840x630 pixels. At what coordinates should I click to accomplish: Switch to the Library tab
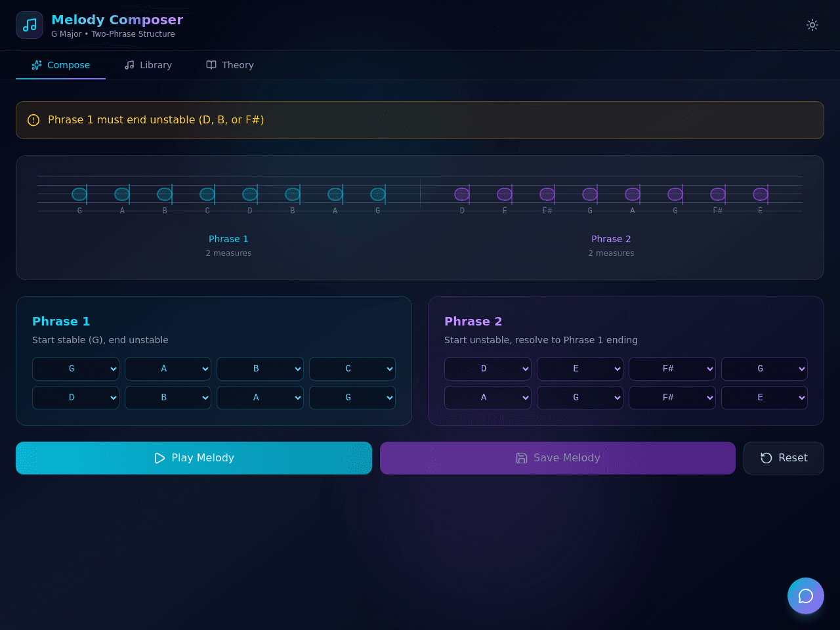coord(148,65)
